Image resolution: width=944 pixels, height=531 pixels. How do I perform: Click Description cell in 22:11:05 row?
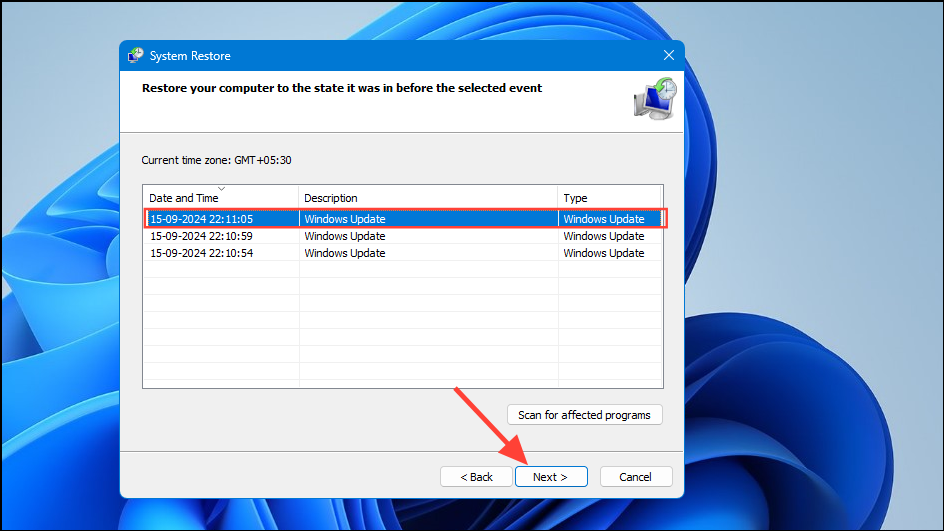(428, 219)
